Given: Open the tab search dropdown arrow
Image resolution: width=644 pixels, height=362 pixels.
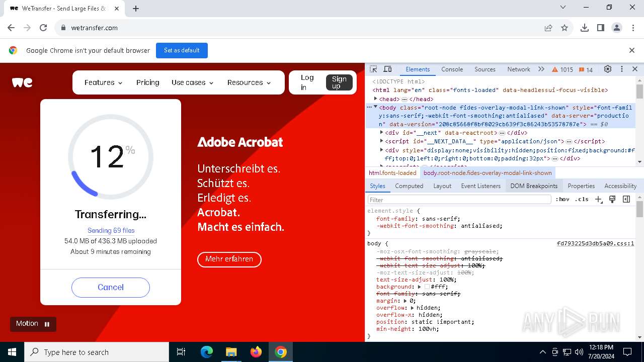Looking at the screenshot, I should [x=563, y=8].
